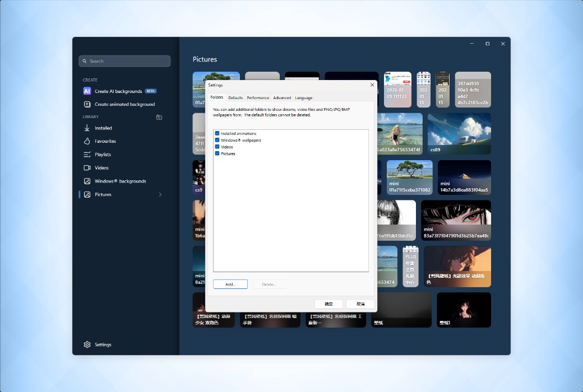Click the Windows backgrounds image icon

click(x=87, y=181)
